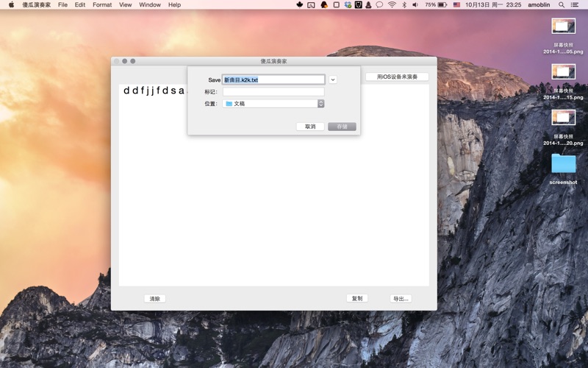588x368 pixels.
Task: Open the Bluetooth menu bar icon
Action: (404, 4)
